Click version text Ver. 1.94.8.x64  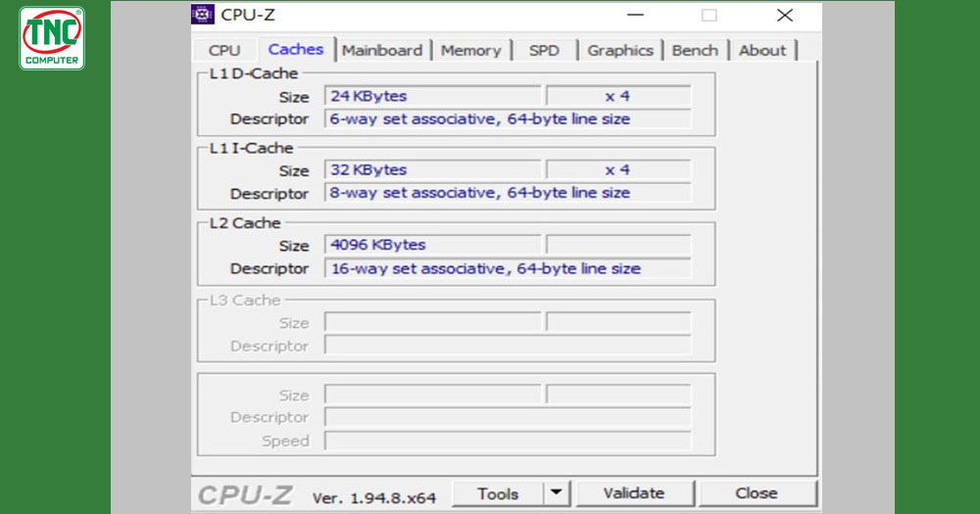373,498
